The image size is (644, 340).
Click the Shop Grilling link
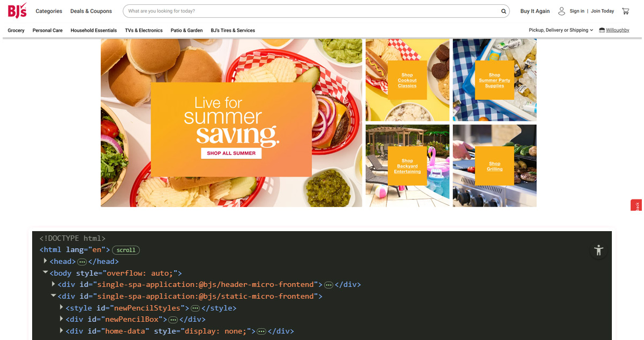click(495, 166)
